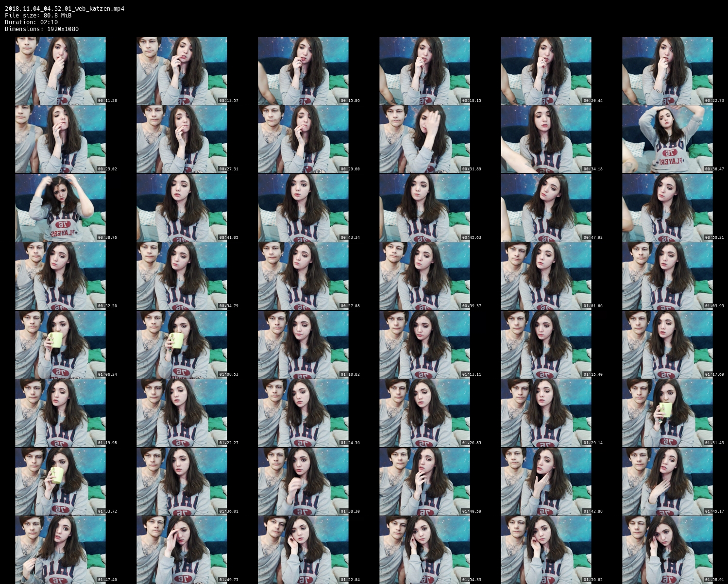Select the mug frame at 01:31.43

tap(667, 413)
